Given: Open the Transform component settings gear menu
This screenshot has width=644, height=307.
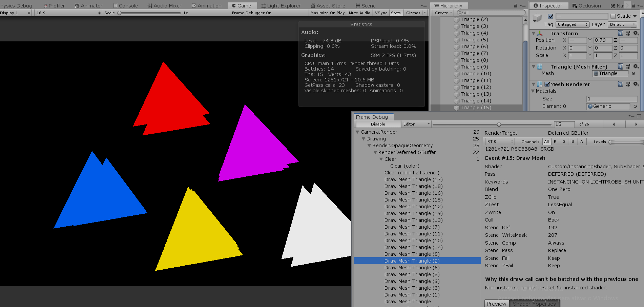Looking at the screenshot, I should [x=636, y=33].
